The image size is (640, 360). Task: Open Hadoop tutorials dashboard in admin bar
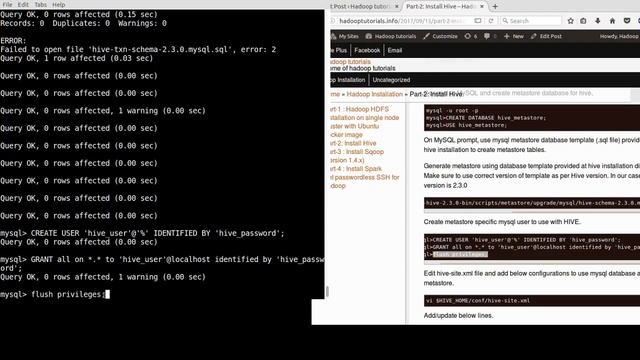(391, 36)
